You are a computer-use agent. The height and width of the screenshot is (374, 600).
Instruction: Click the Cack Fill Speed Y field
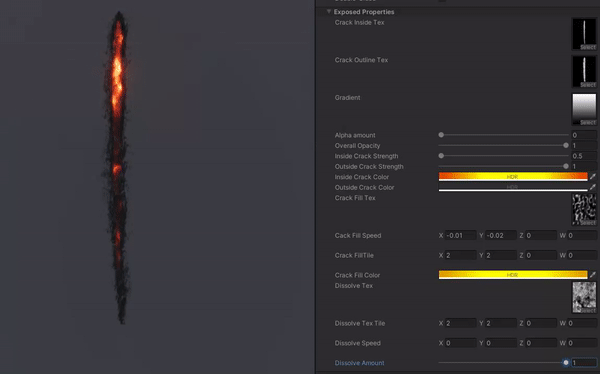point(501,235)
